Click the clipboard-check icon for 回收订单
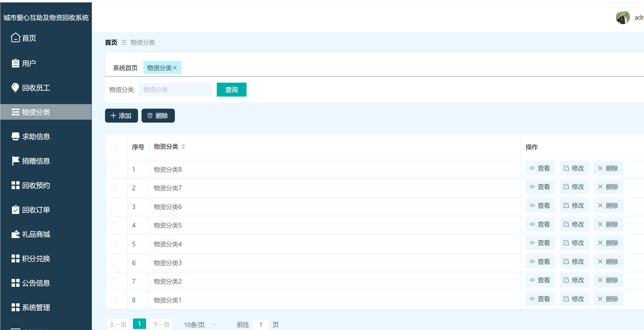Image resolution: width=644 pixels, height=330 pixels. pyautogui.click(x=15, y=210)
